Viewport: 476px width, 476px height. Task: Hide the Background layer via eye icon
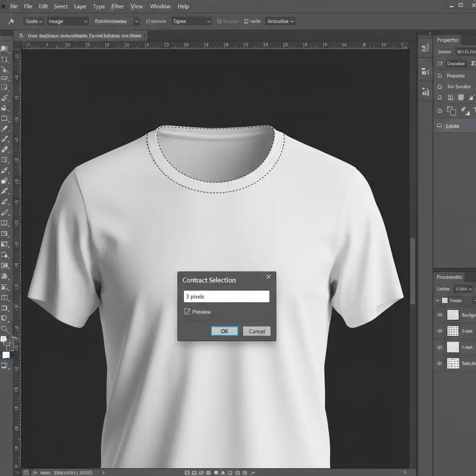point(440,315)
